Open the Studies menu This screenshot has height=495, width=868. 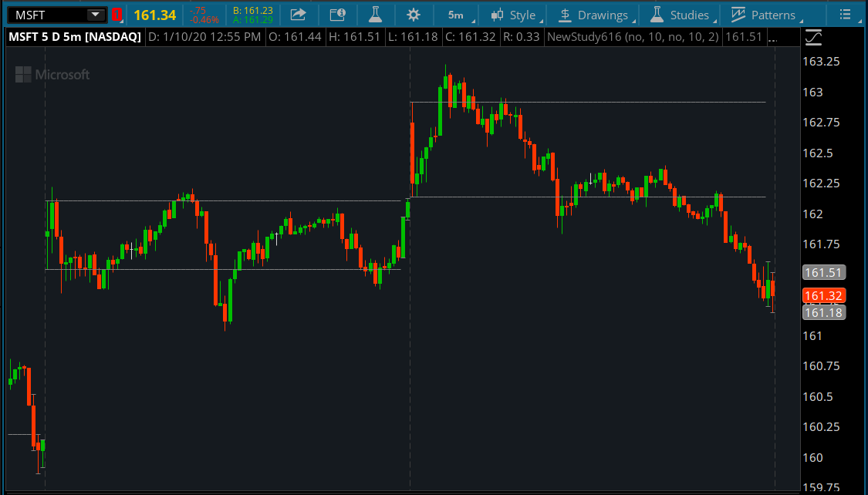[x=680, y=15]
